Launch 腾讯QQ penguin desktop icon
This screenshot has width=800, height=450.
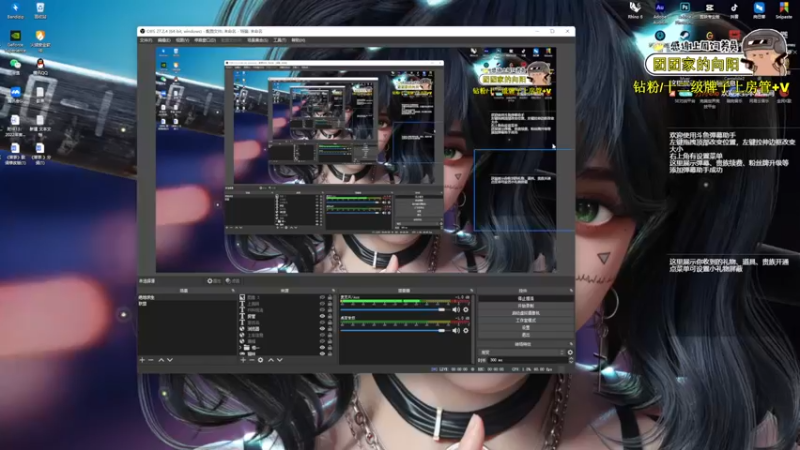pyautogui.click(x=40, y=66)
